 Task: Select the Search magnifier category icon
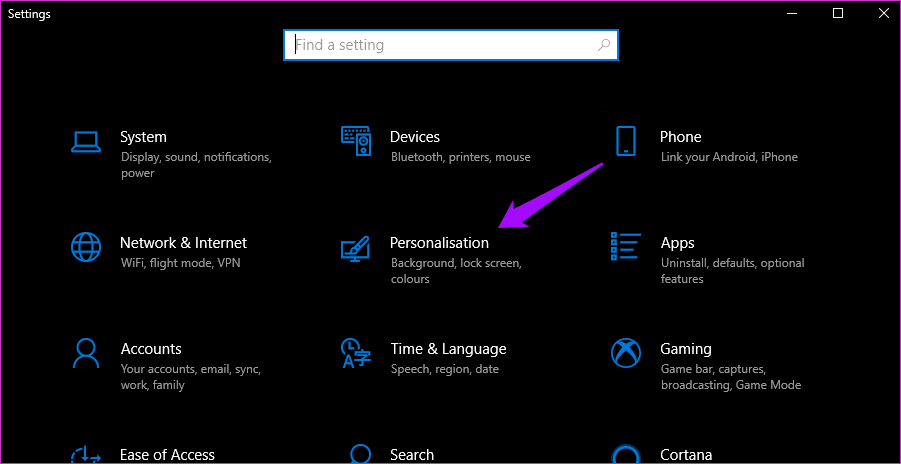pos(360,454)
